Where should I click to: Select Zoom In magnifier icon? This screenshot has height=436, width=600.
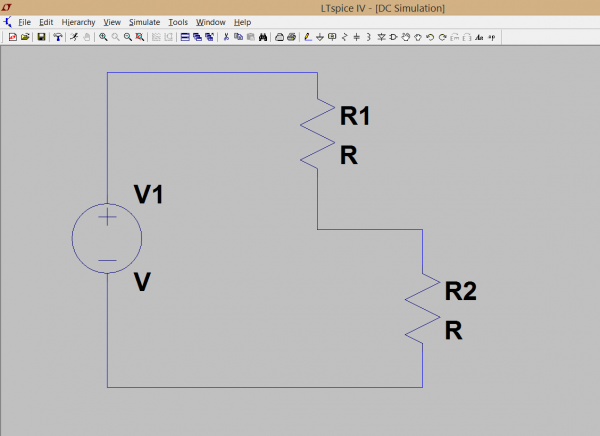coord(103,37)
